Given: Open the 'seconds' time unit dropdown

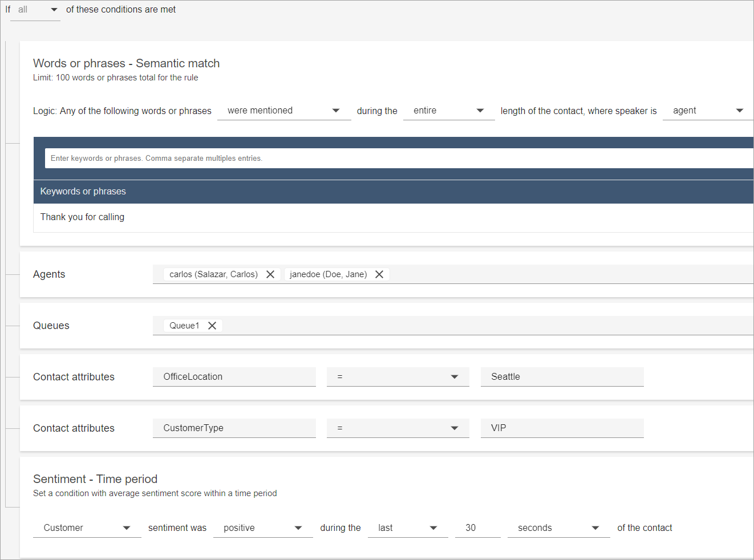Looking at the screenshot, I should pyautogui.click(x=558, y=528).
